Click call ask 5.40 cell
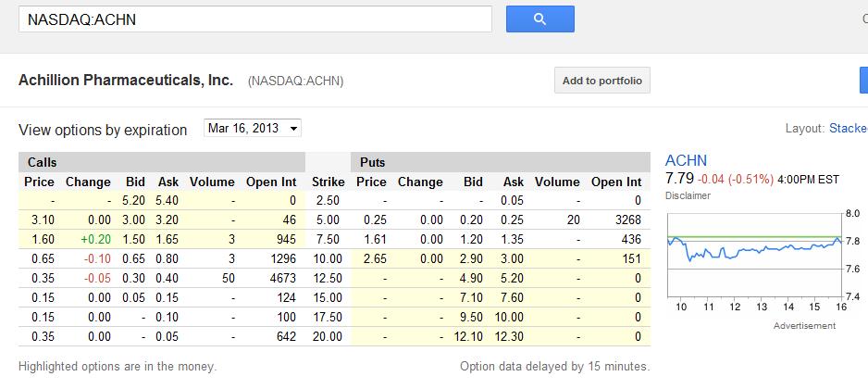Image resolution: width=868 pixels, height=389 pixels. (167, 201)
